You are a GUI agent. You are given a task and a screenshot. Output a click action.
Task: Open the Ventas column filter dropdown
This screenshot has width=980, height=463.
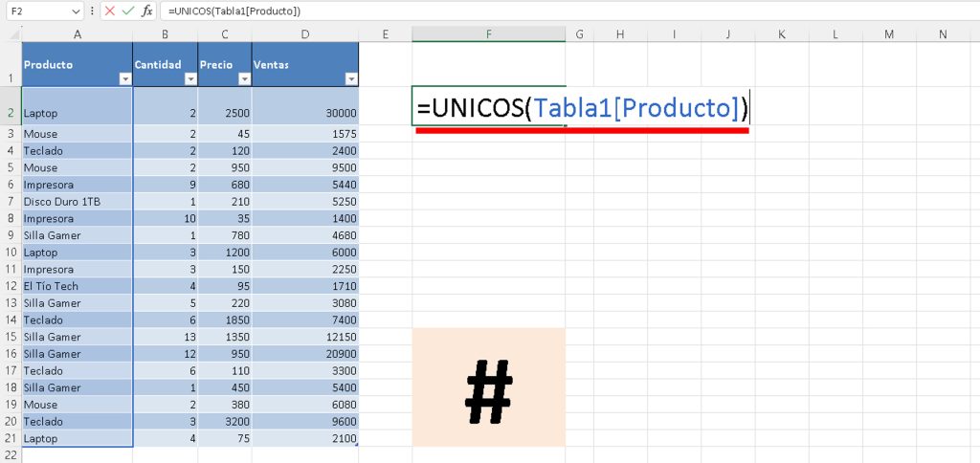click(350, 79)
